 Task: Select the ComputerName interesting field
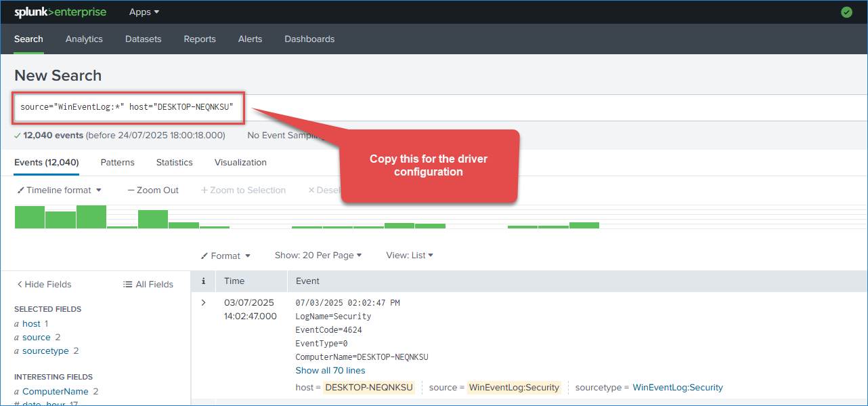pos(56,392)
